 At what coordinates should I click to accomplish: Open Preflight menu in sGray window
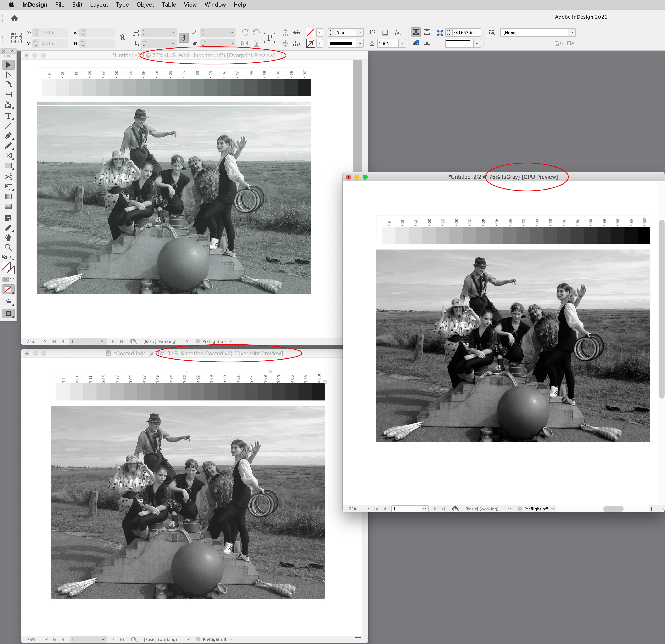pos(552,509)
